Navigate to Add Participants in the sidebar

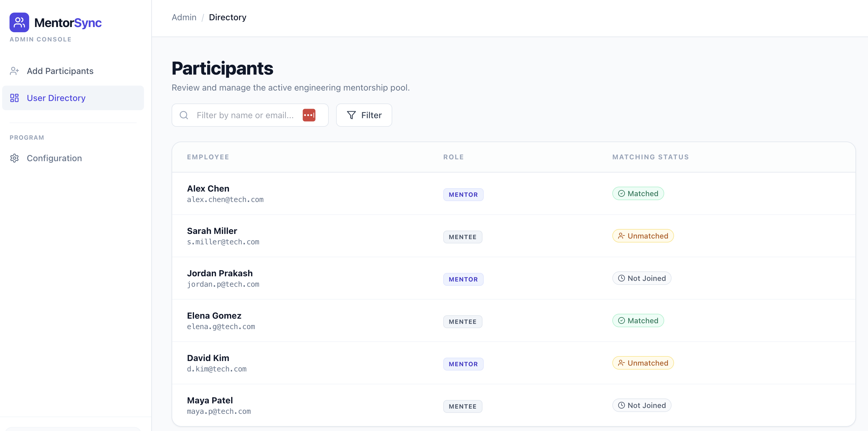click(60, 71)
